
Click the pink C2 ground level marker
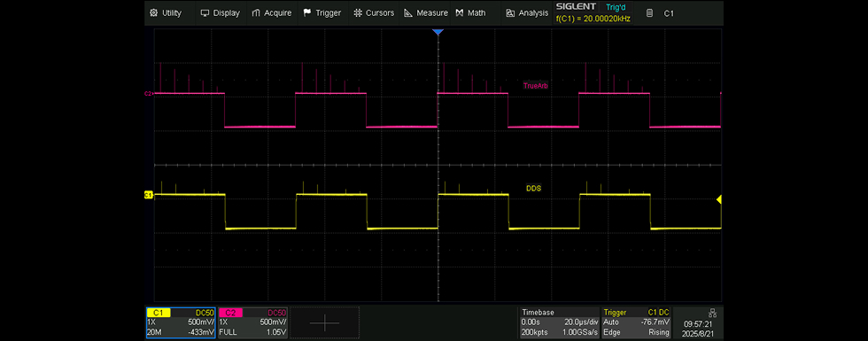[x=148, y=94]
